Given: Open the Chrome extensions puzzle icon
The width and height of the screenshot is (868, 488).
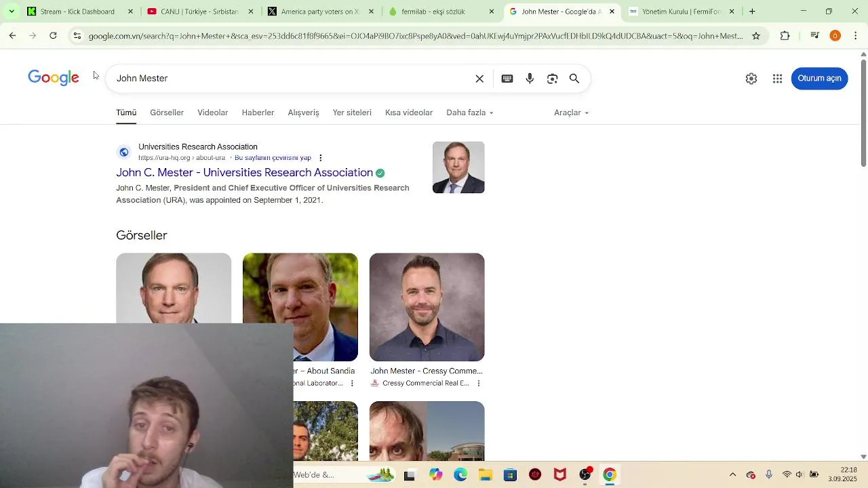Looking at the screenshot, I should (785, 36).
